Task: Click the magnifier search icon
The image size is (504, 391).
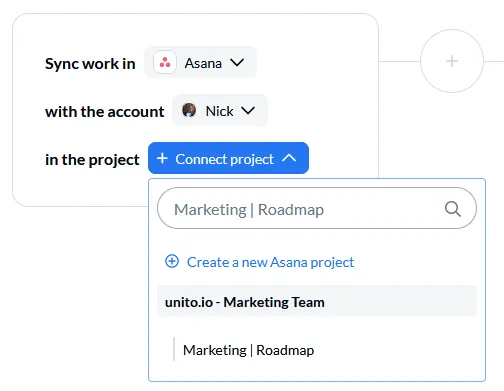Action: point(453,209)
